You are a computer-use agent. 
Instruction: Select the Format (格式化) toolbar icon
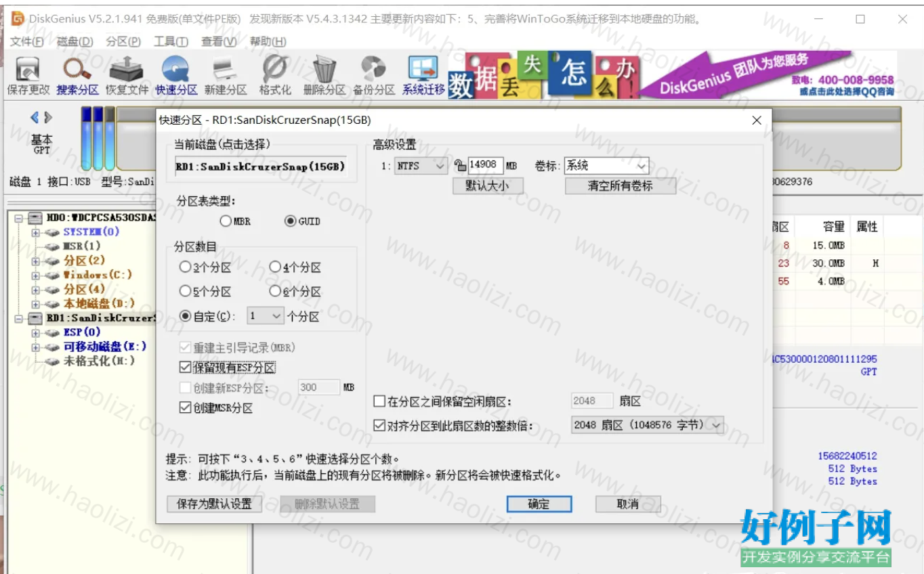[x=274, y=75]
